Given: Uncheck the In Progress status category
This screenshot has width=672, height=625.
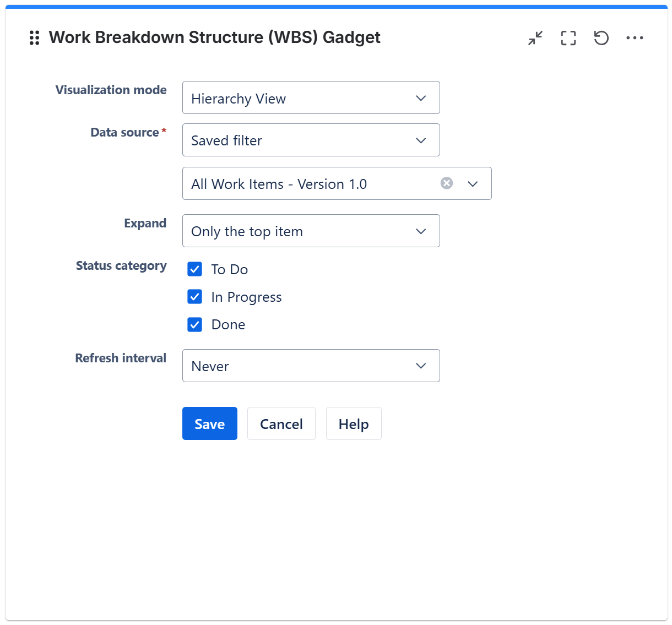Looking at the screenshot, I should point(195,297).
